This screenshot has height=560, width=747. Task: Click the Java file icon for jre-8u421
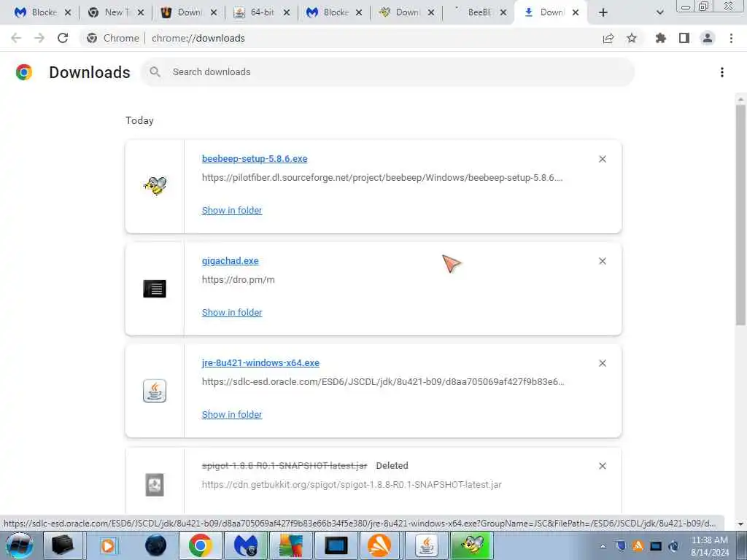(155, 391)
